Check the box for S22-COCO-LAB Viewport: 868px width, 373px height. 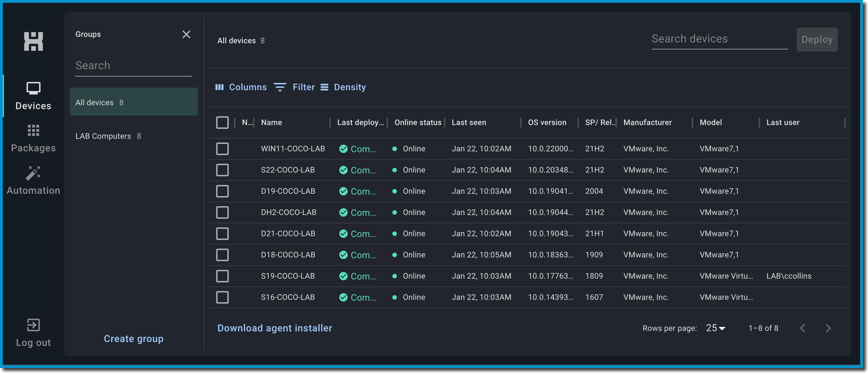pos(222,170)
